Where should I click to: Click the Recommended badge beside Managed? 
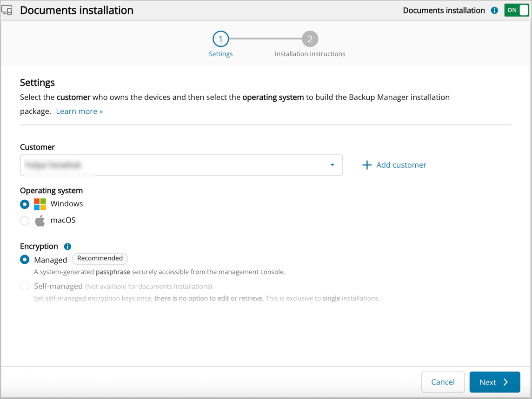pyautogui.click(x=100, y=259)
